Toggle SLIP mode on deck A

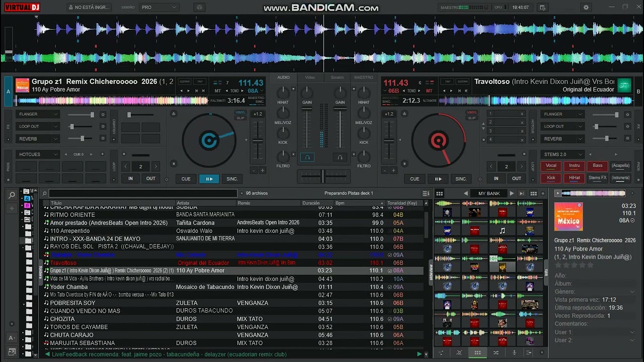pyautogui.click(x=240, y=118)
